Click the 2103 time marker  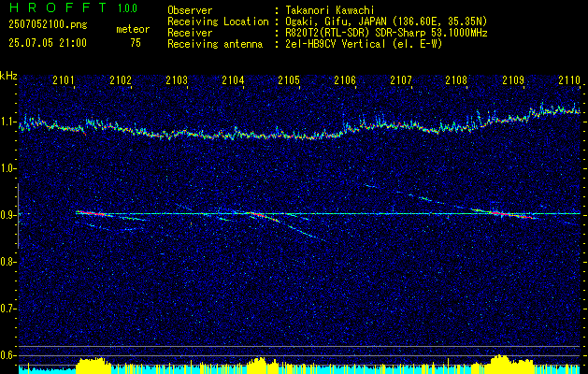tap(177, 79)
